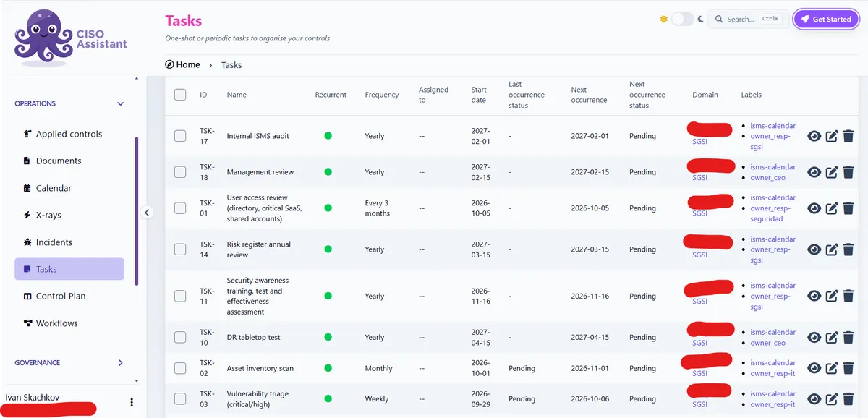
Task: Open Calendar in sidebar
Action: pyautogui.click(x=69, y=188)
